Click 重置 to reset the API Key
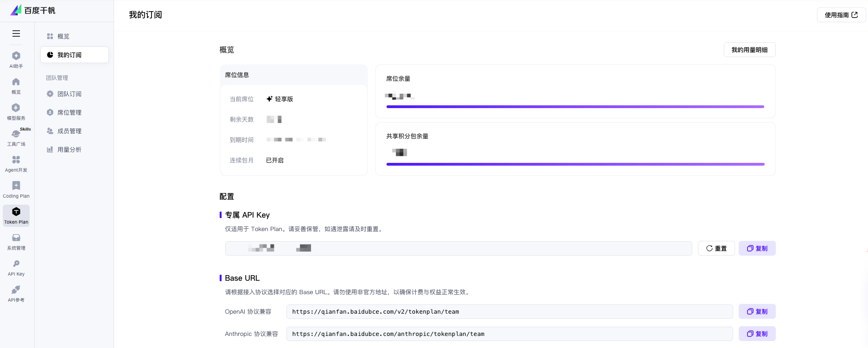The width and height of the screenshot is (868, 348). 716,248
